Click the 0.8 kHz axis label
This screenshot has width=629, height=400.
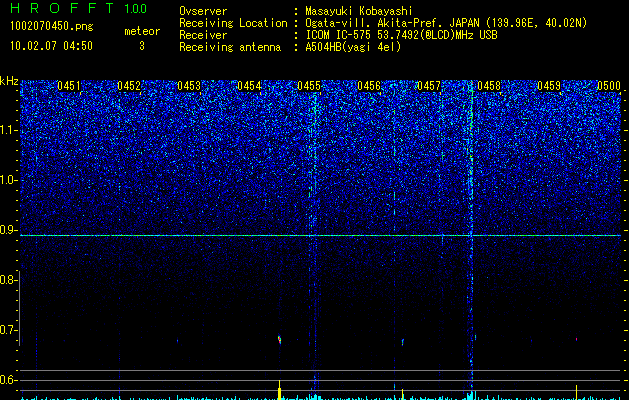click(x=8, y=280)
